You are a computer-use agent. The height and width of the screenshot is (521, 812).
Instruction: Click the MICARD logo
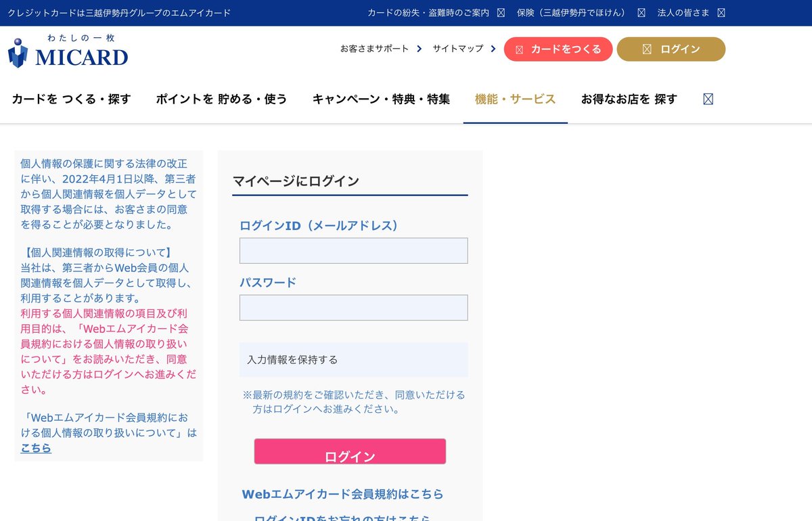68,50
